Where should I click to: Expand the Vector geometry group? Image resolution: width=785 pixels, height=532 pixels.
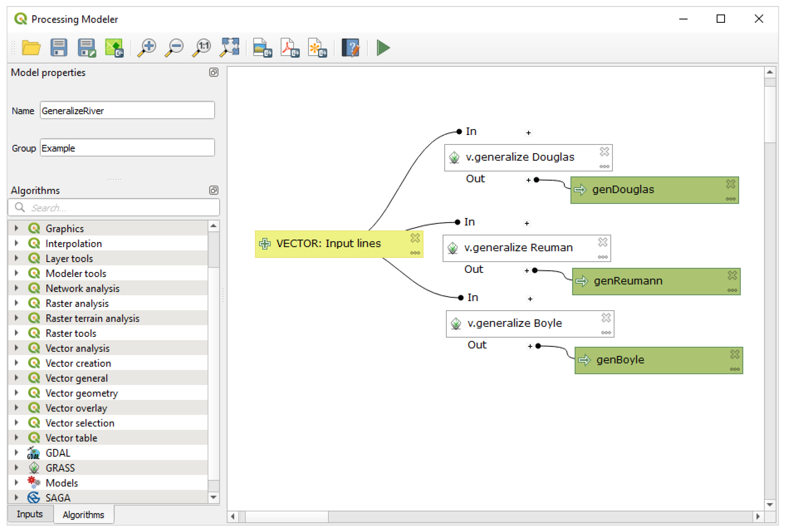tap(16, 393)
